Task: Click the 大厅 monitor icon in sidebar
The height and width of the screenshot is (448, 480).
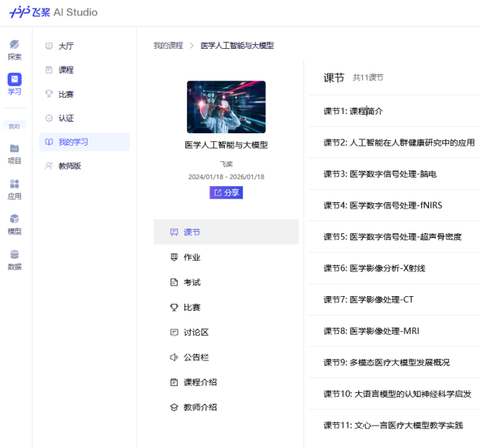Action: pos(49,46)
